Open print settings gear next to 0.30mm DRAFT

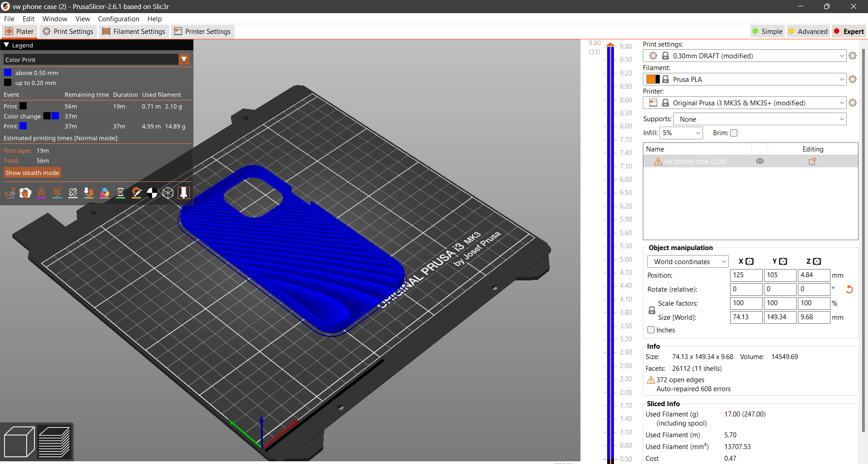coord(853,56)
